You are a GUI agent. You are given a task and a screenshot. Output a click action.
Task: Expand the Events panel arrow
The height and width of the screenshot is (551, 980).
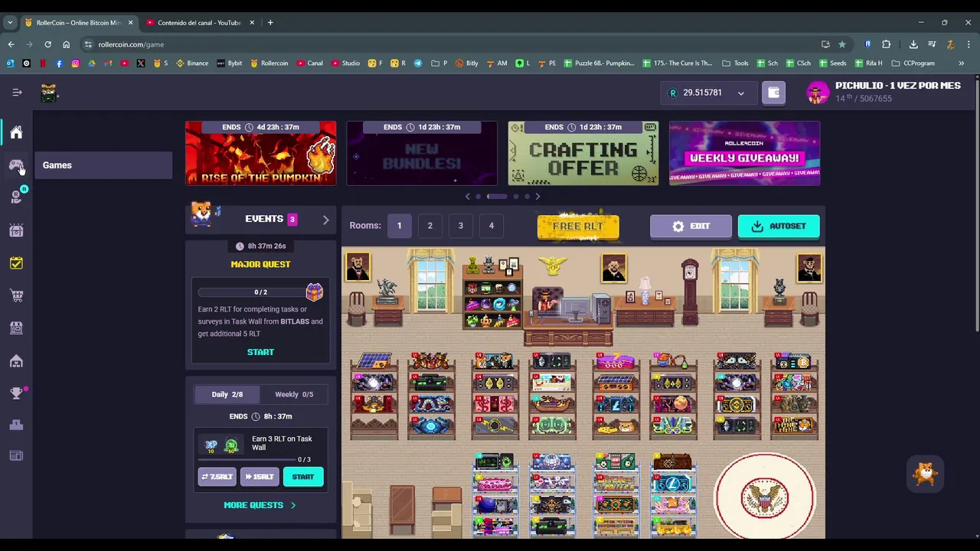(x=325, y=220)
